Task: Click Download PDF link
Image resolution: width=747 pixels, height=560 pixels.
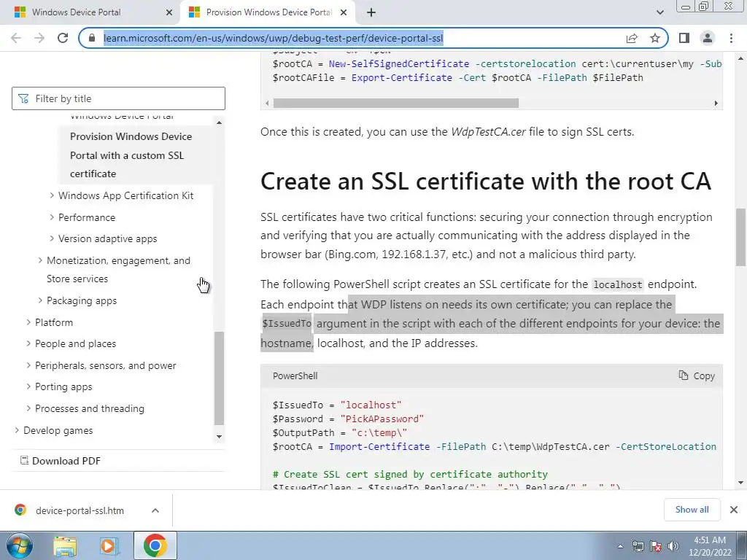Action: 66,461
